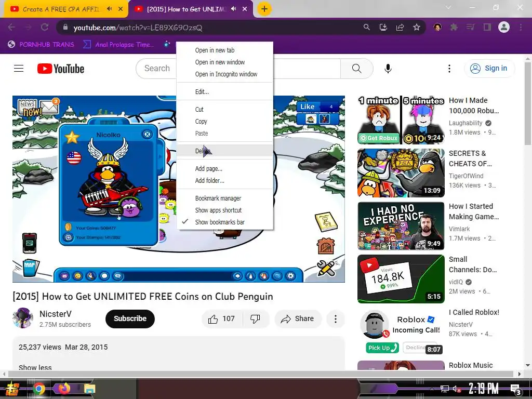Viewport: 532px width, 399px height.
Task: Click the browser forward arrow
Action: click(x=28, y=27)
